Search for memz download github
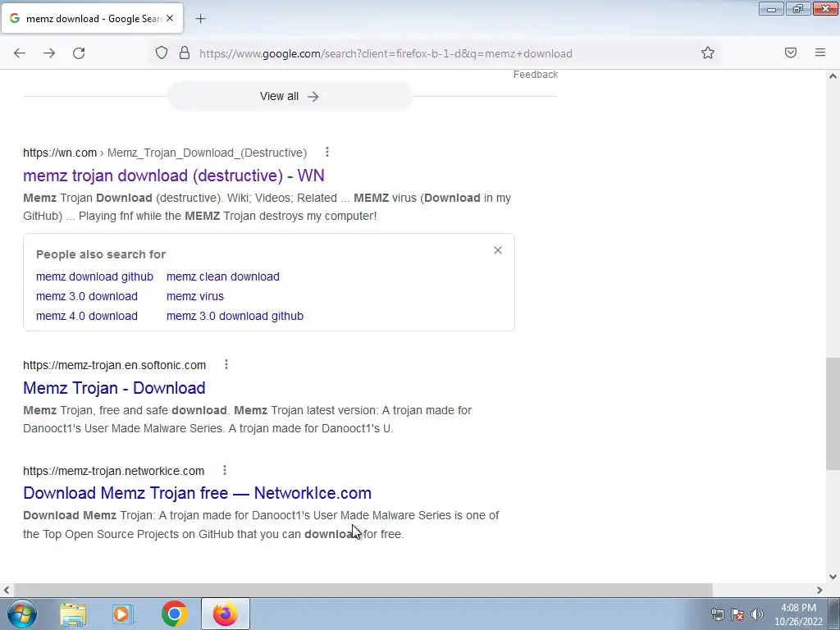Viewport: 840px width, 630px height. point(94,276)
